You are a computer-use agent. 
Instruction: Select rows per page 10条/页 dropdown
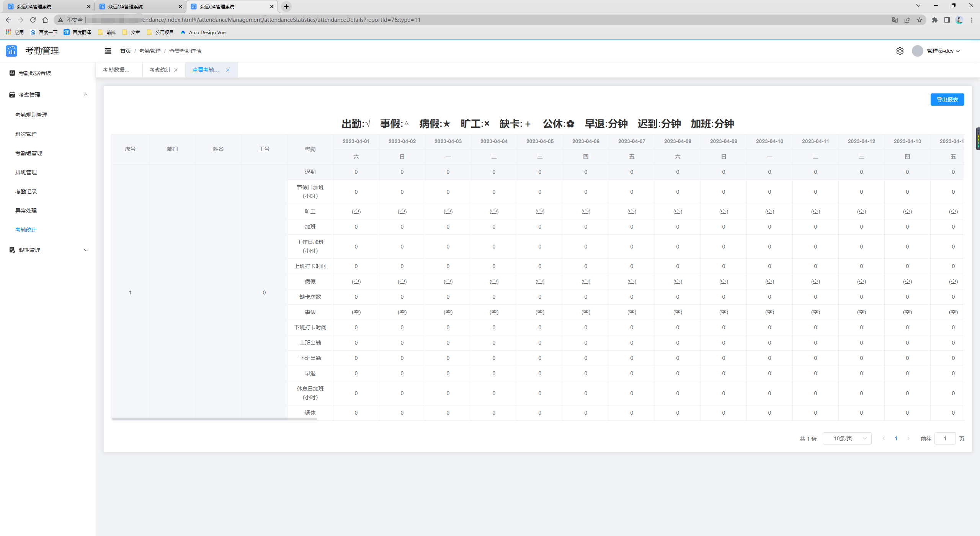(848, 438)
